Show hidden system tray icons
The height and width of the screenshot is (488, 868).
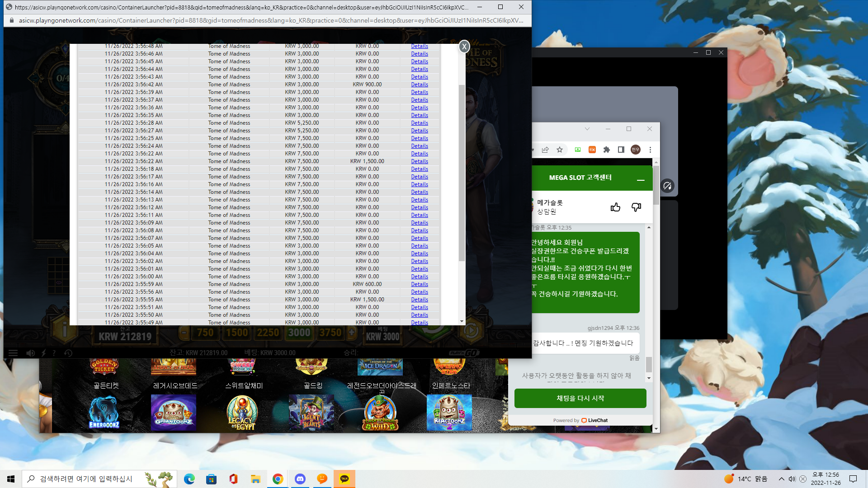[781, 479]
